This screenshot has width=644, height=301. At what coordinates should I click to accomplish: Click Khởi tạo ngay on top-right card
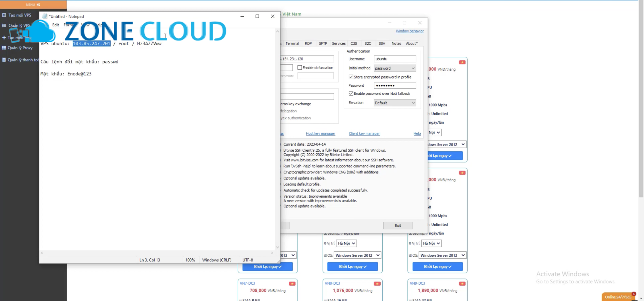pos(445,156)
